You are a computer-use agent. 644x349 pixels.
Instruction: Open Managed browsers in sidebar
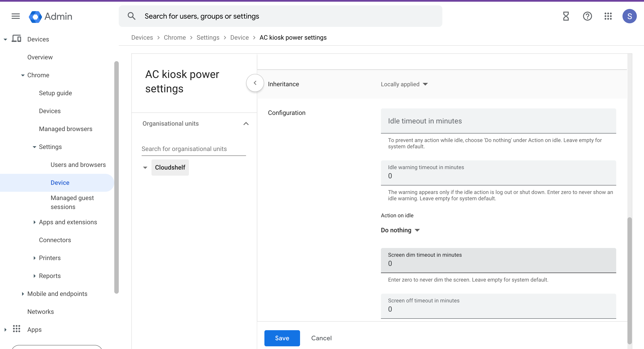[65, 129]
